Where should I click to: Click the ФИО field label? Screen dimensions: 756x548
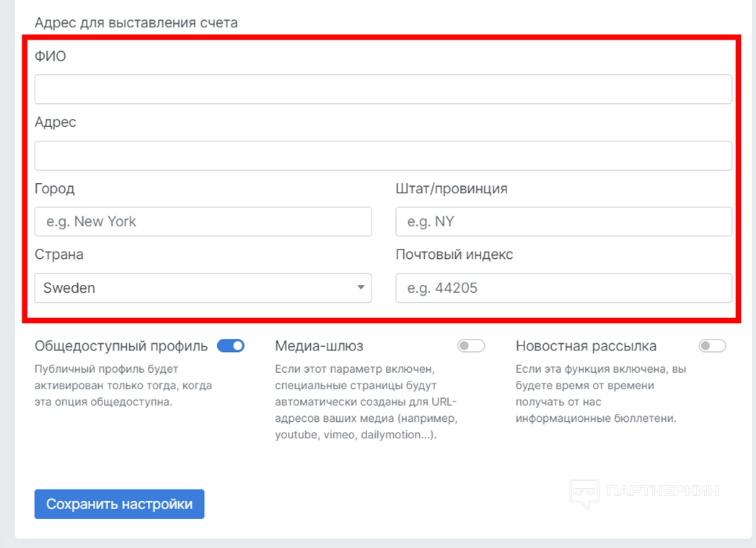coord(50,56)
